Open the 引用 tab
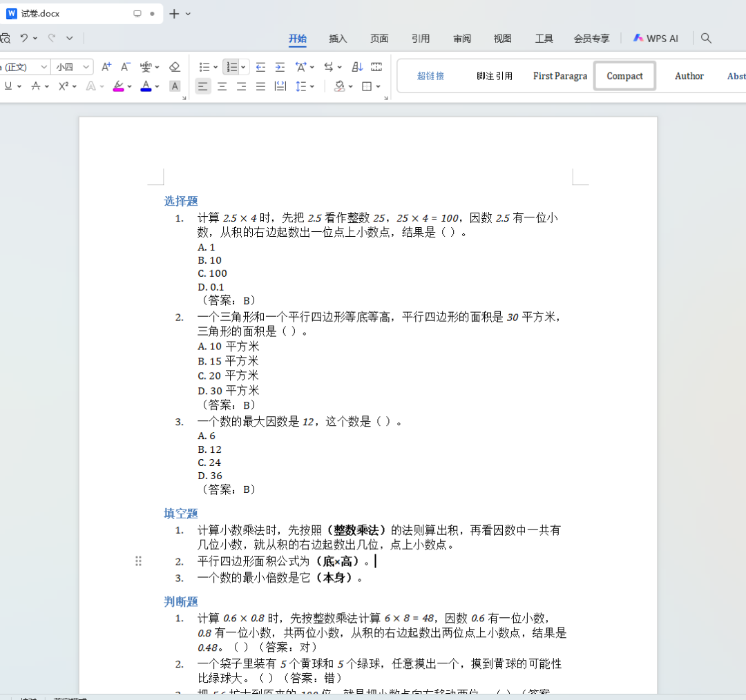This screenshot has height=700, width=746. tap(421, 39)
